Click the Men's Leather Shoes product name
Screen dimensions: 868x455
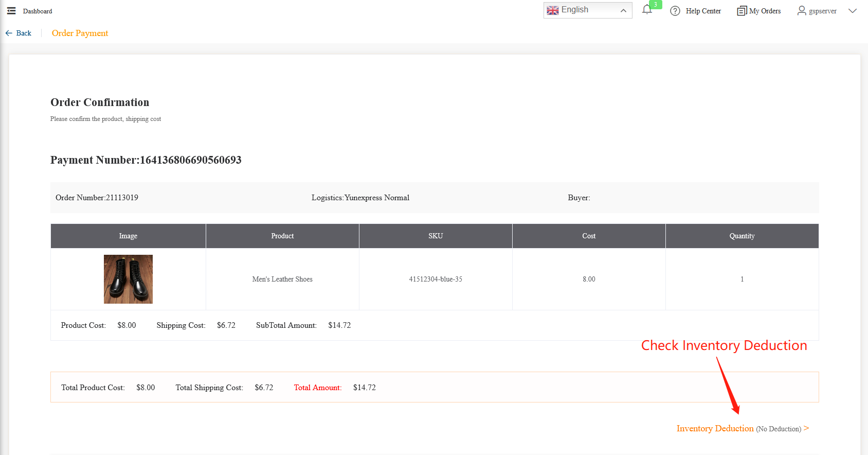pyautogui.click(x=282, y=279)
